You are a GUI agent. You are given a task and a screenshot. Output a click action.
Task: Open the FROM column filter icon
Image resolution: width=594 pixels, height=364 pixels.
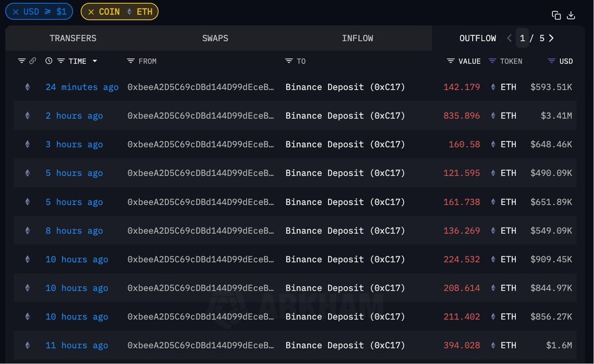click(x=131, y=60)
